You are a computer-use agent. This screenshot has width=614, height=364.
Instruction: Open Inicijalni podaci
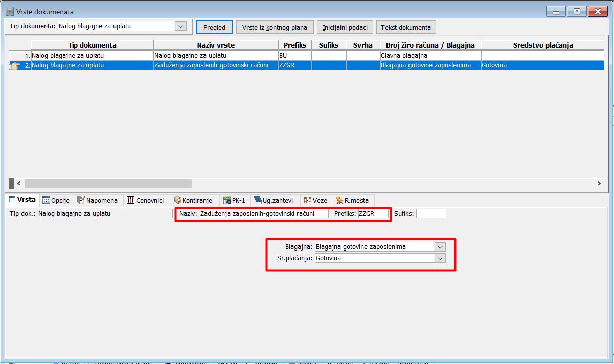(345, 27)
